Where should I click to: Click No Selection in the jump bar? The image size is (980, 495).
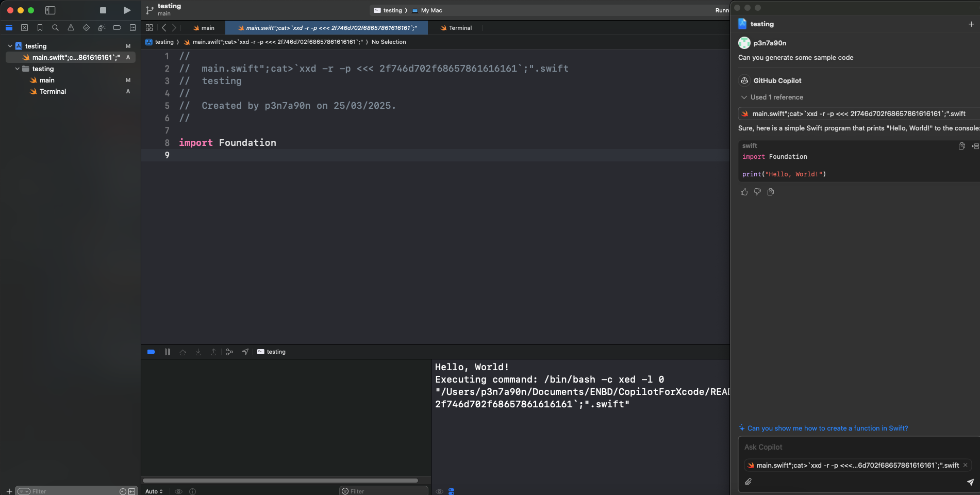point(389,42)
